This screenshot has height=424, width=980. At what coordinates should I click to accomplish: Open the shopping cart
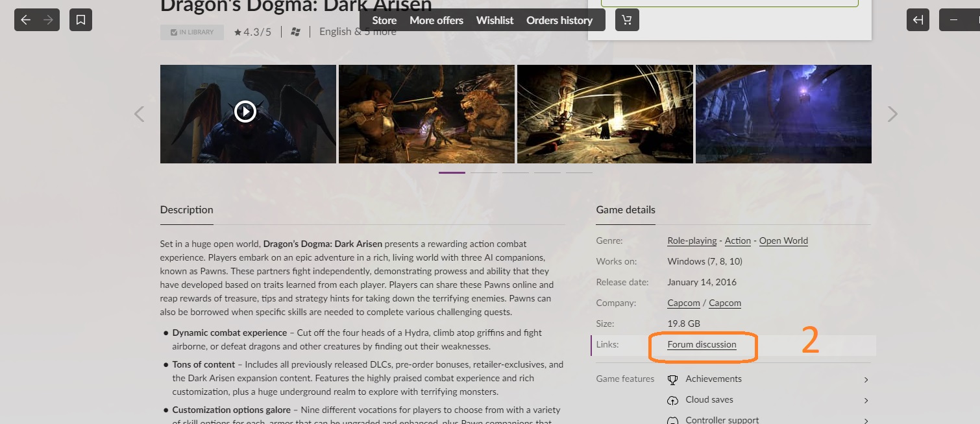point(626,20)
